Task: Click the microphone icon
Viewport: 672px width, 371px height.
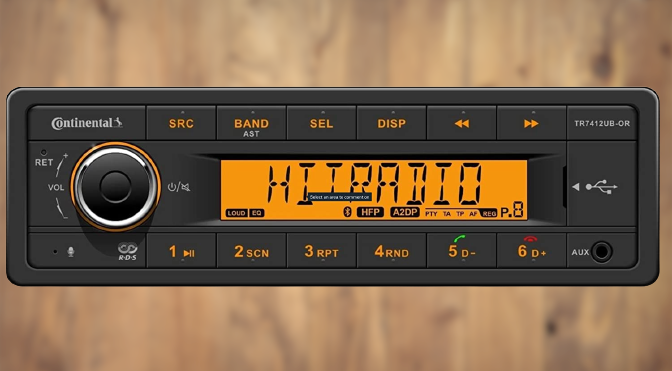Action: pos(71,251)
